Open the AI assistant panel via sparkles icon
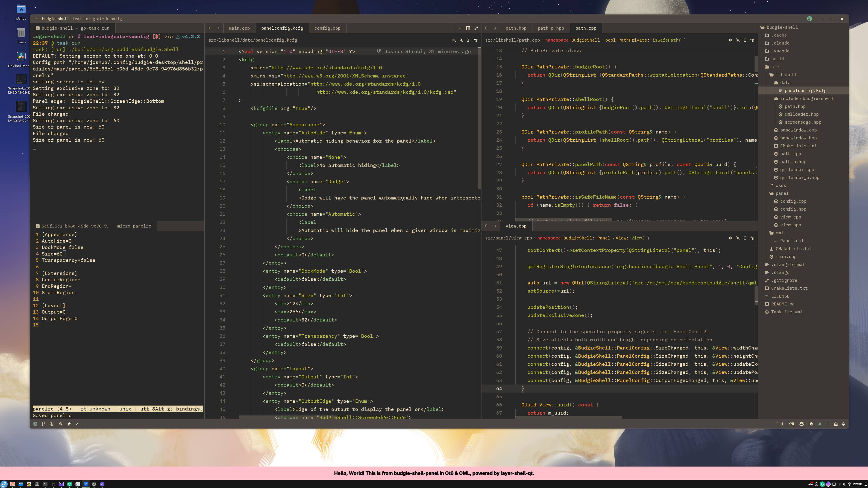 (51, 424)
